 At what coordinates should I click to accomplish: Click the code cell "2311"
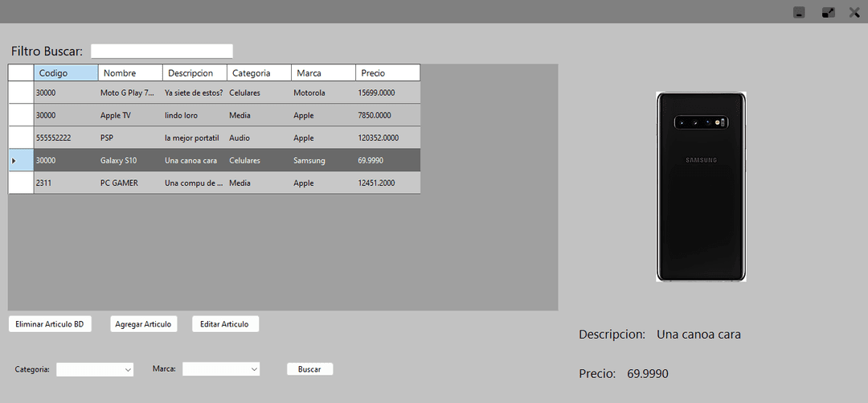tap(66, 183)
